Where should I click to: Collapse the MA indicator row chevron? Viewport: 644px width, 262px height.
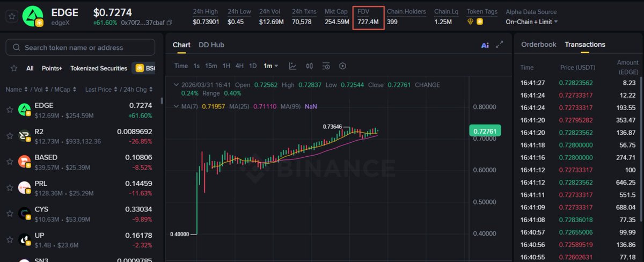click(x=175, y=106)
